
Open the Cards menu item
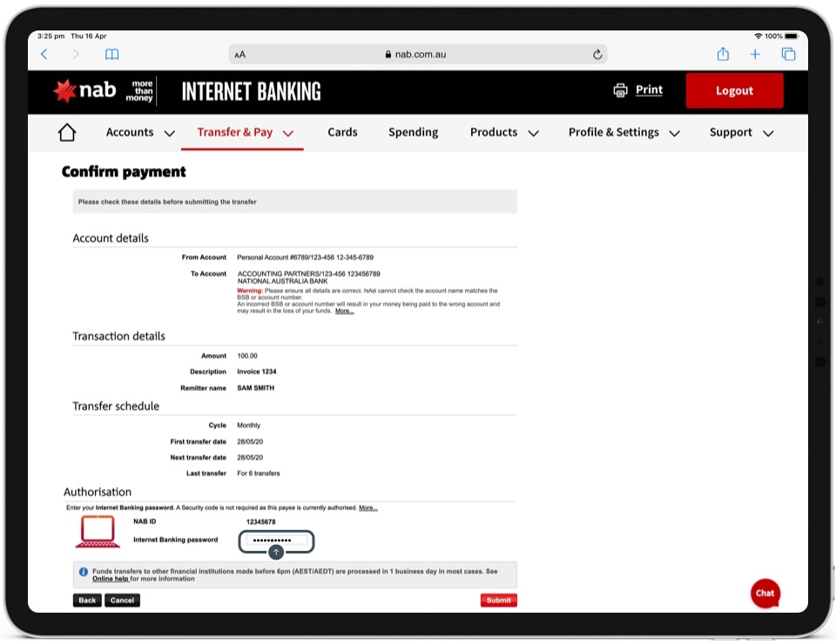coord(342,132)
